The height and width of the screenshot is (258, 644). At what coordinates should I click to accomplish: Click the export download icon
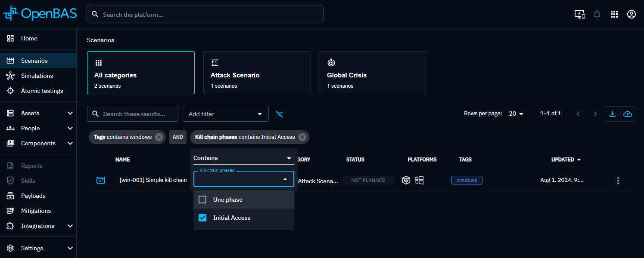coord(612,114)
